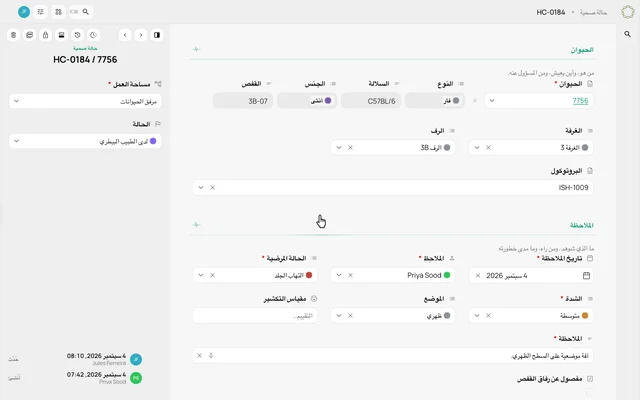Open the animal link 7756
The width and height of the screenshot is (640, 400).
(580, 101)
